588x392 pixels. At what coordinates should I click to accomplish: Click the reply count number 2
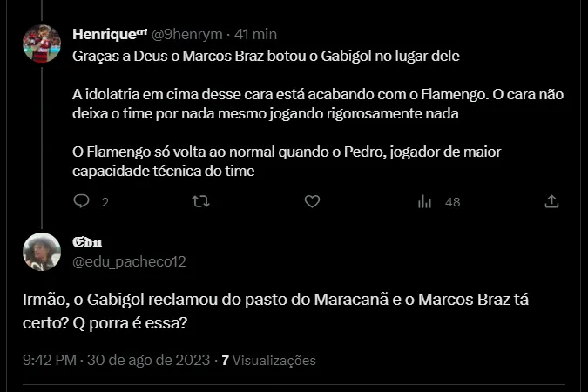click(x=105, y=202)
